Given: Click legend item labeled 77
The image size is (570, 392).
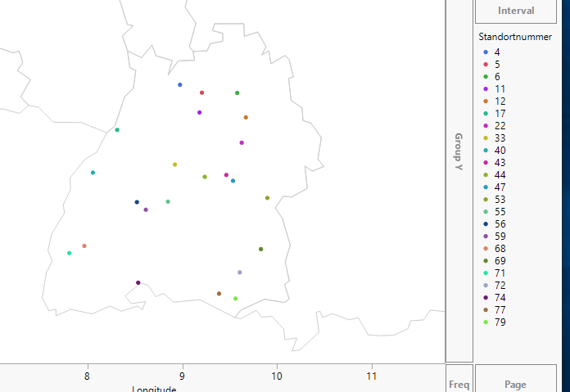Looking at the screenshot, I should [494, 310].
